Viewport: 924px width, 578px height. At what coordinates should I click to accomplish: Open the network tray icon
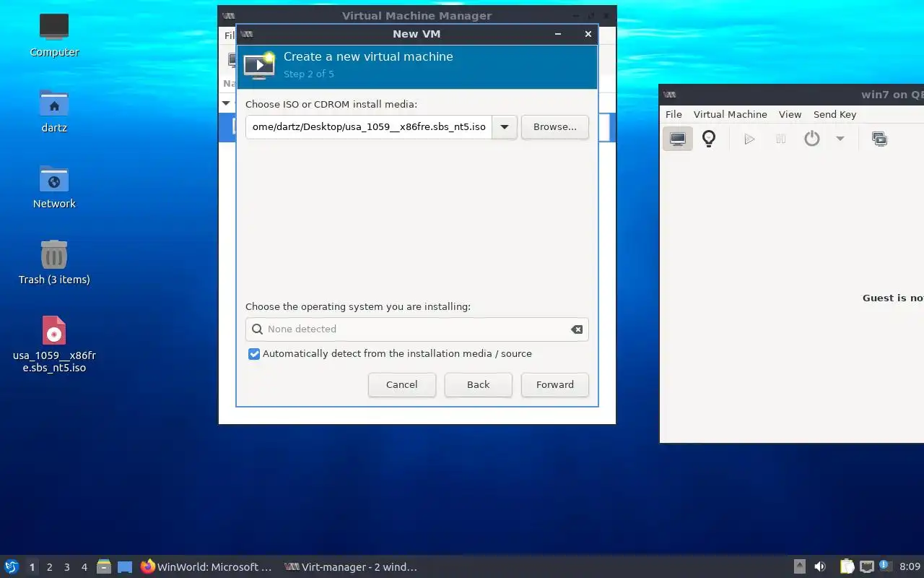point(867,567)
